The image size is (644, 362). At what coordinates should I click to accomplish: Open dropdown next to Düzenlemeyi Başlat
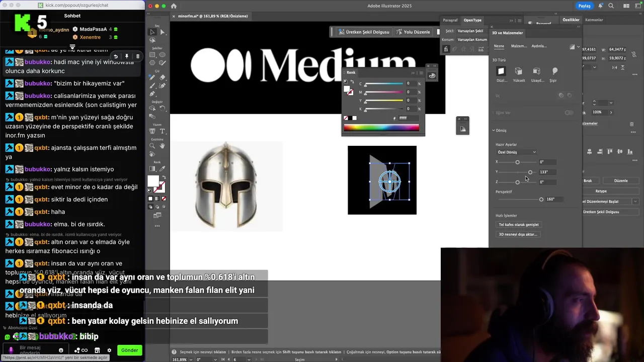click(635, 201)
